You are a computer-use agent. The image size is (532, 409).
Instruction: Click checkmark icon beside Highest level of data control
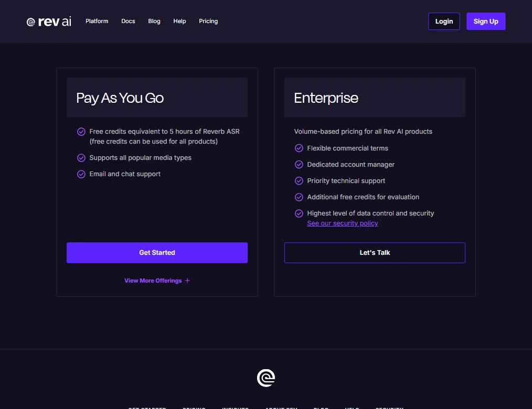click(299, 213)
